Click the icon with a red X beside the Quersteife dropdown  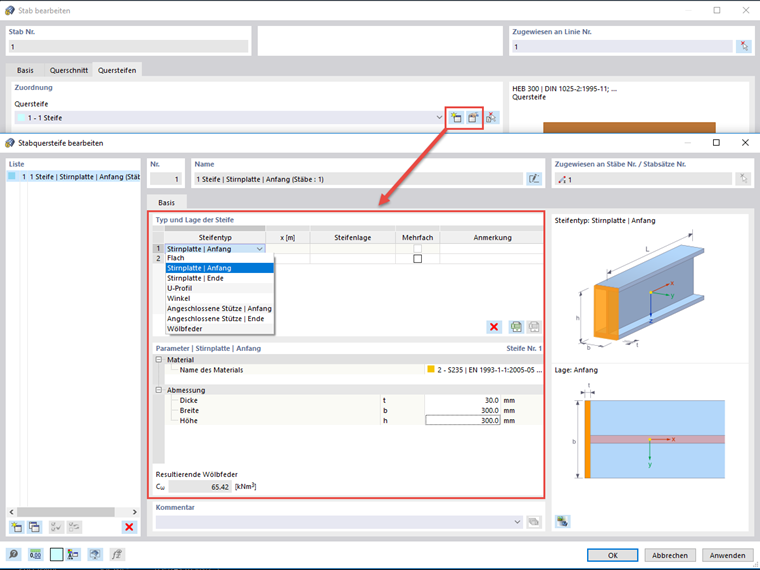491,118
